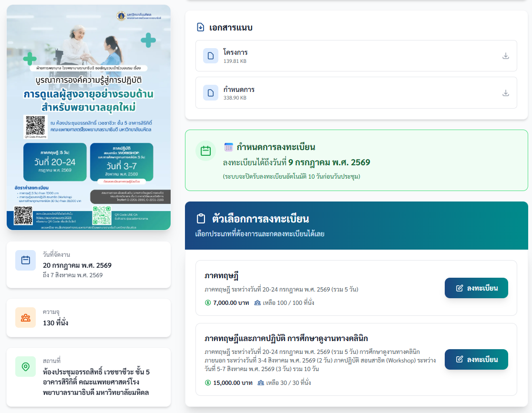Open the event poster image
532x413 pixels.
pos(89,117)
